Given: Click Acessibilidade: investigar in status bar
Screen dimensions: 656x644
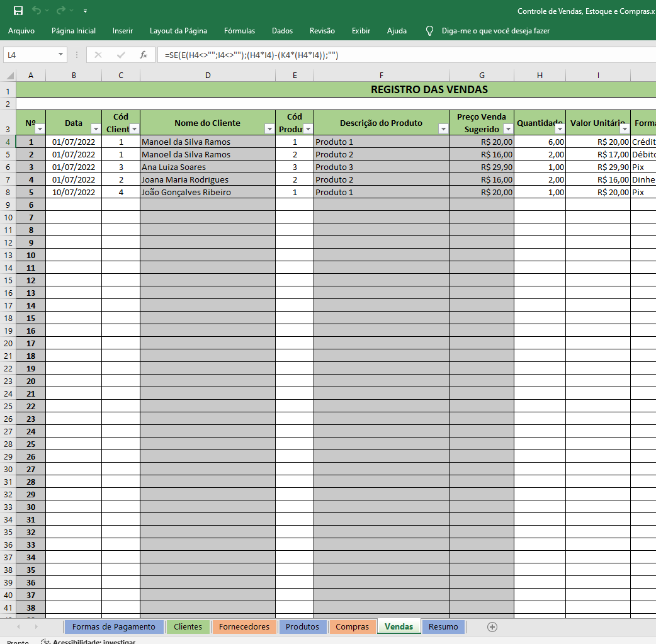Looking at the screenshot, I should [93, 641].
